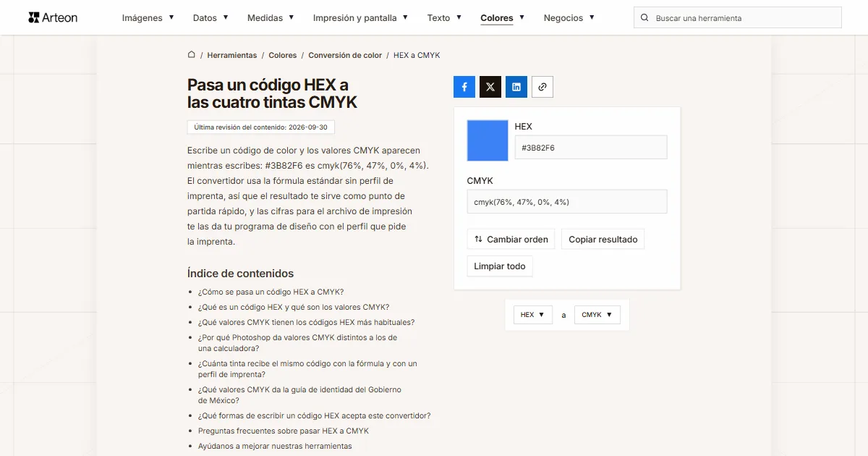This screenshot has height=456, width=868.
Task: Go to Colores breadcrumb link
Action: (x=283, y=55)
